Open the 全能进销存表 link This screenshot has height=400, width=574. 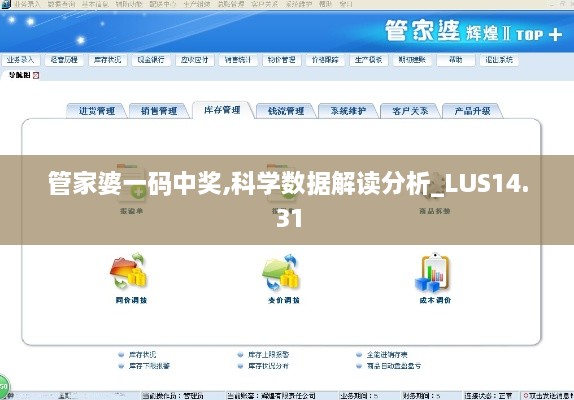387,355
